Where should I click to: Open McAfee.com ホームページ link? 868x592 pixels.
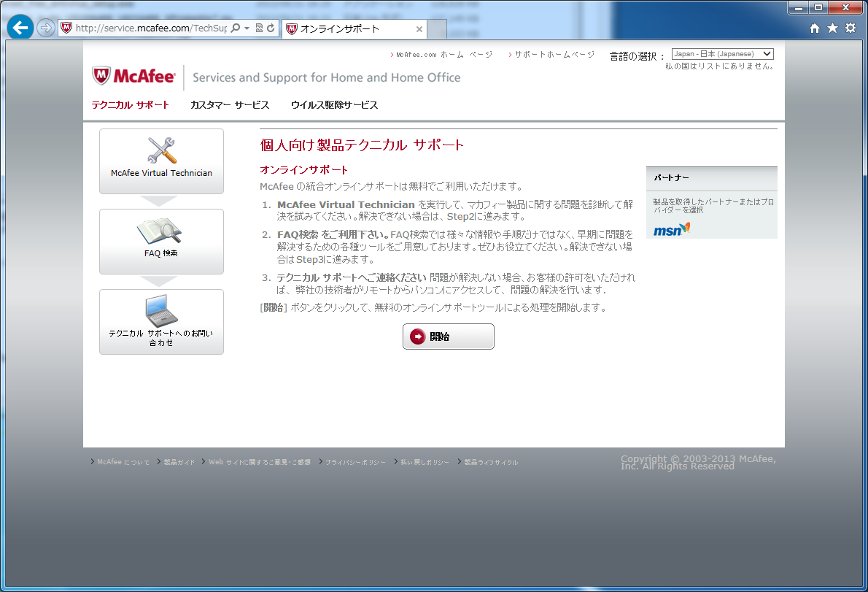tap(444, 54)
